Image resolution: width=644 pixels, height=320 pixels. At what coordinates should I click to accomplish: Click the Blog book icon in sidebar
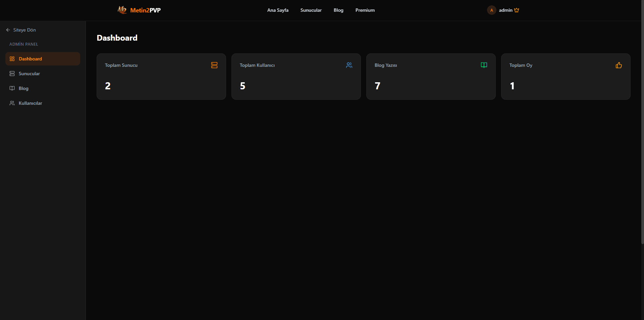click(12, 88)
